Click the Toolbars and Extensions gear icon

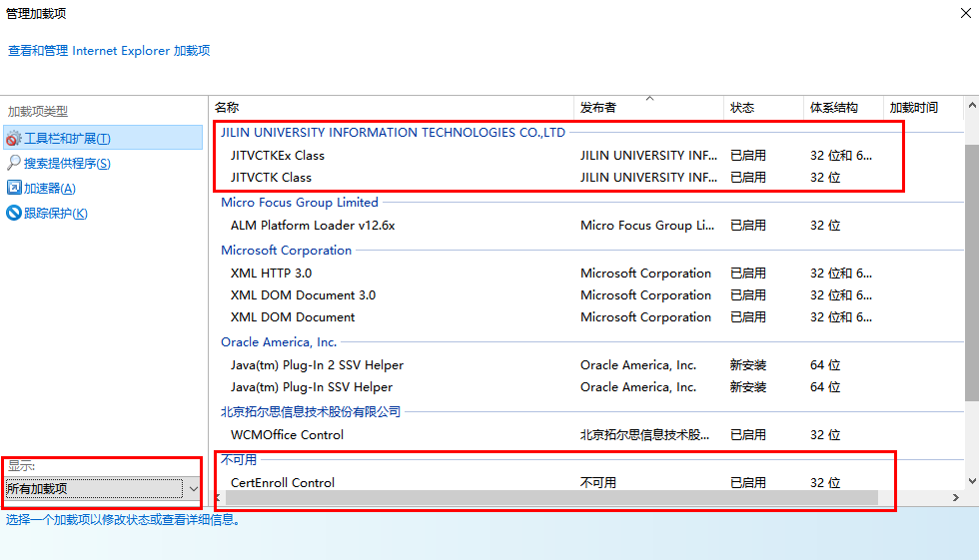pos(13,138)
